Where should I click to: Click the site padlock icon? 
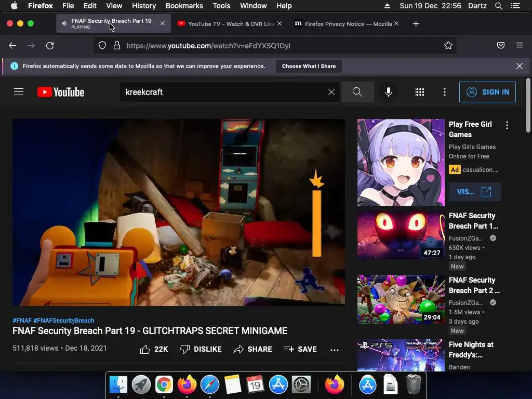pyautogui.click(x=117, y=46)
